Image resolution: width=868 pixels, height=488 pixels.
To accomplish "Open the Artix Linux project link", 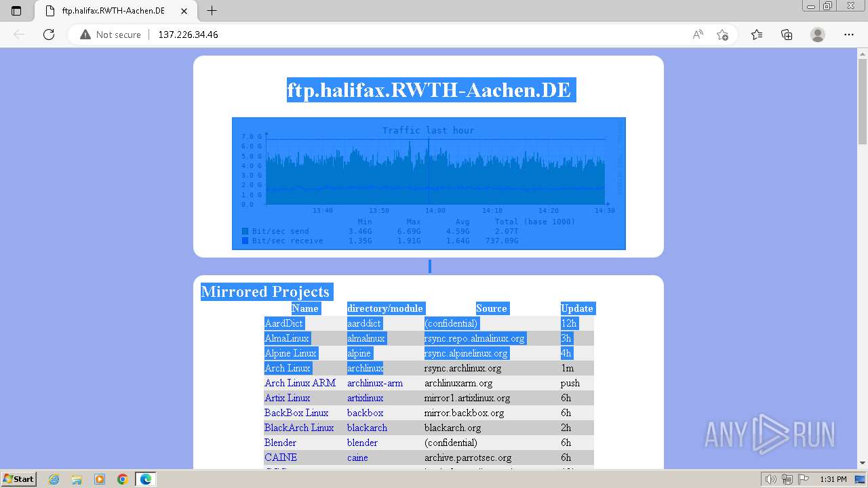I will tap(288, 398).
